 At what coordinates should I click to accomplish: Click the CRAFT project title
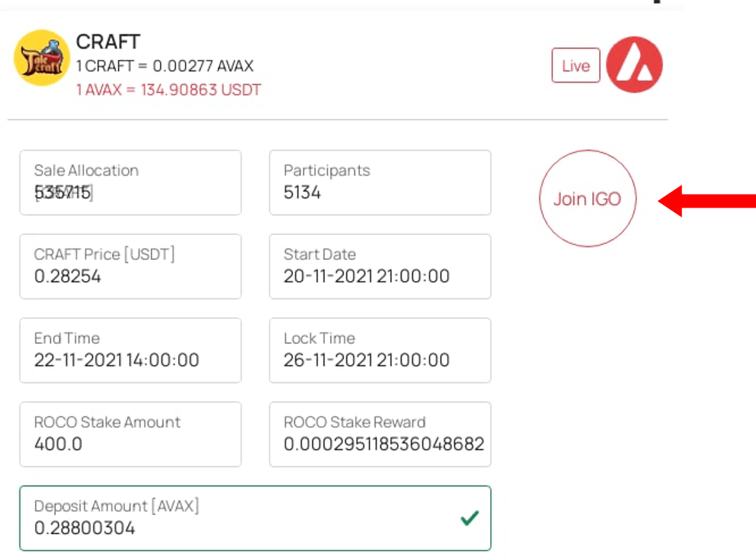coord(108,42)
